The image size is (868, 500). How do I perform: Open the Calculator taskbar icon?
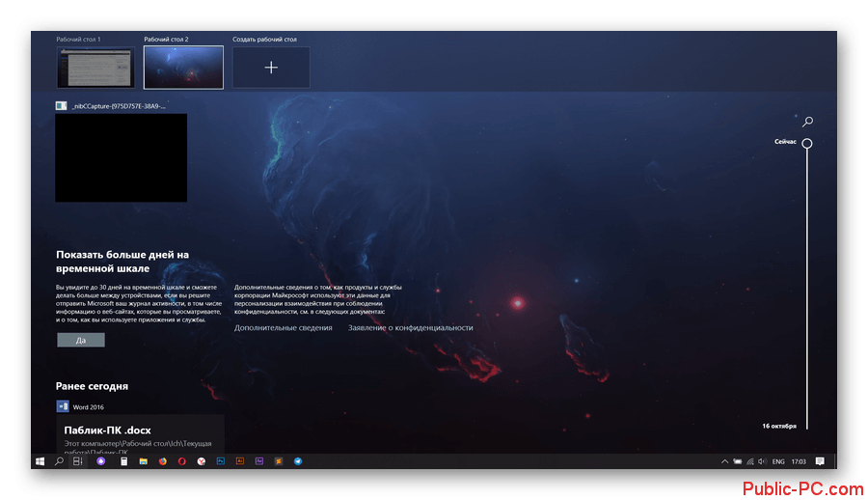[x=123, y=462]
